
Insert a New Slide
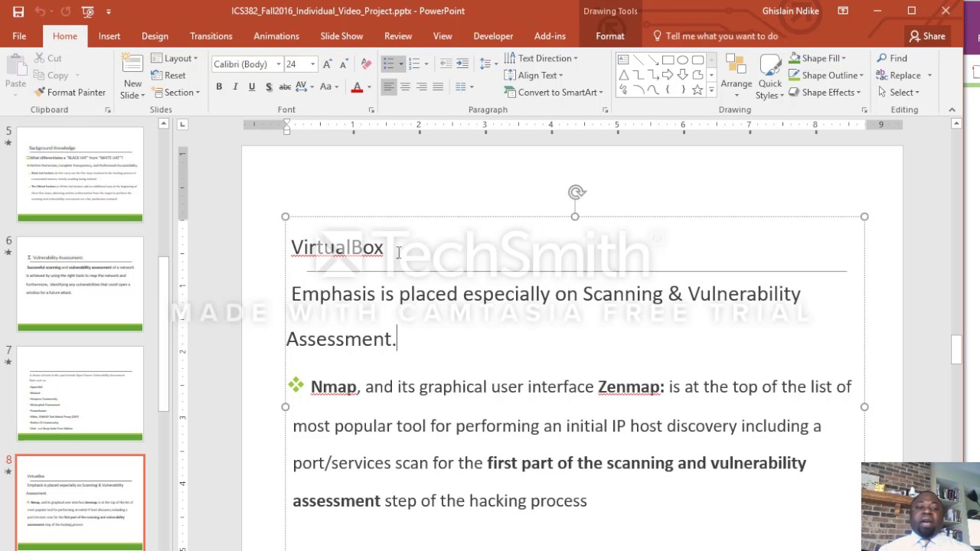132,77
